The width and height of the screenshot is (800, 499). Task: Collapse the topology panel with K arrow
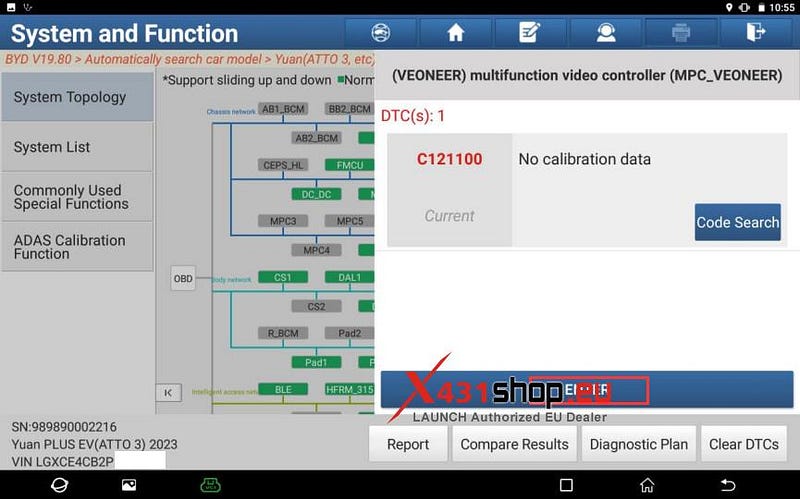168,393
